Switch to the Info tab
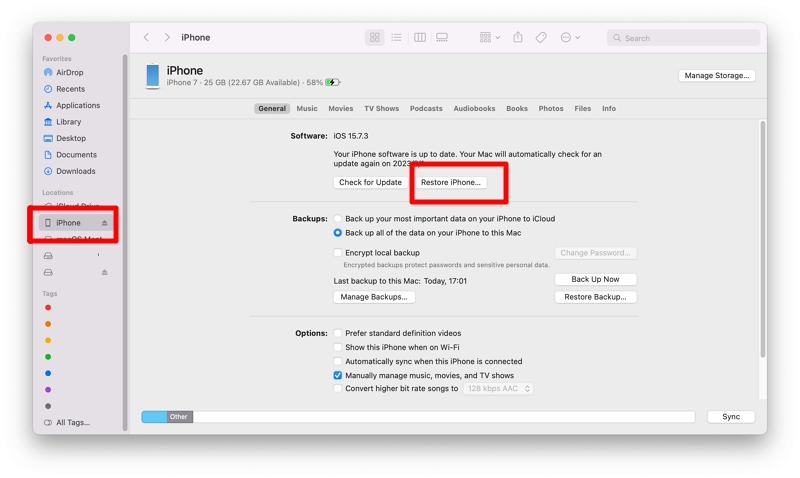The height and width of the screenshot is (478, 800). pos(609,108)
